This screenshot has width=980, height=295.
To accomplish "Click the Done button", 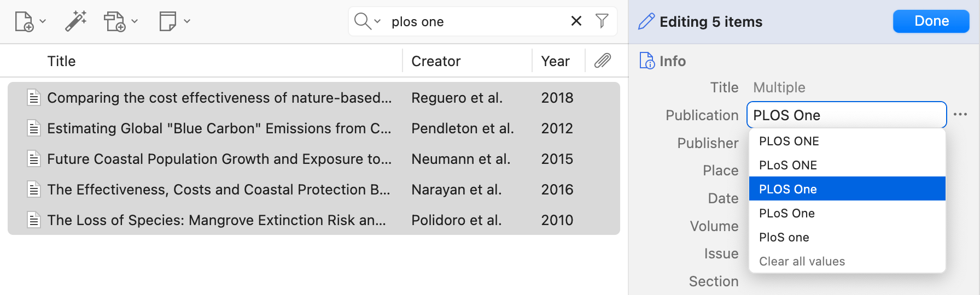I will click(x=931, y=21).
